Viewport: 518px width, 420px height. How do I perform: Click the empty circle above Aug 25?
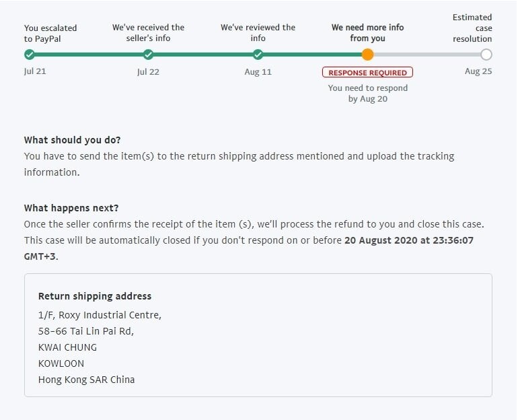(486, 55)
